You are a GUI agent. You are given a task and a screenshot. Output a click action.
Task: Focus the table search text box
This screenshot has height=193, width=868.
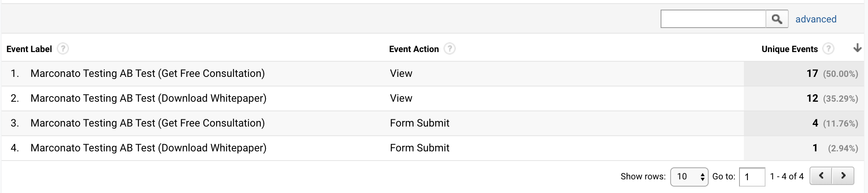[713, 19]
